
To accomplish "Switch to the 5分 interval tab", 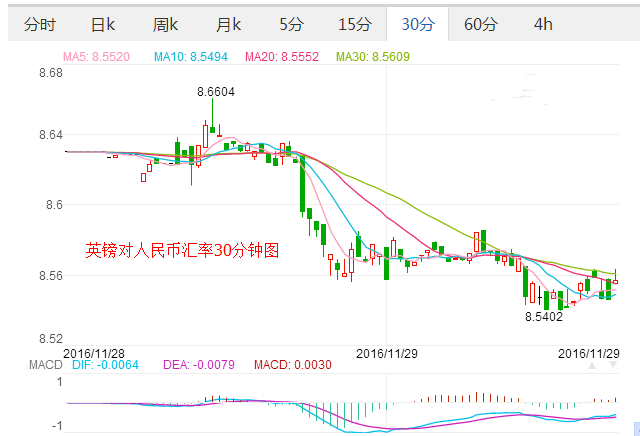I will click(x=291, y=24).
